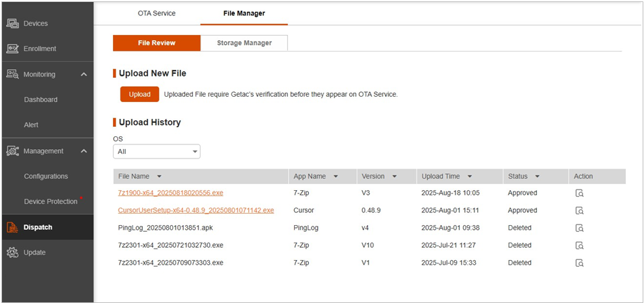Viewport: 644px width, 303px height.
Task: Open the OS filter dropdown
Action: pyautogui.click(x=156, y=152)
